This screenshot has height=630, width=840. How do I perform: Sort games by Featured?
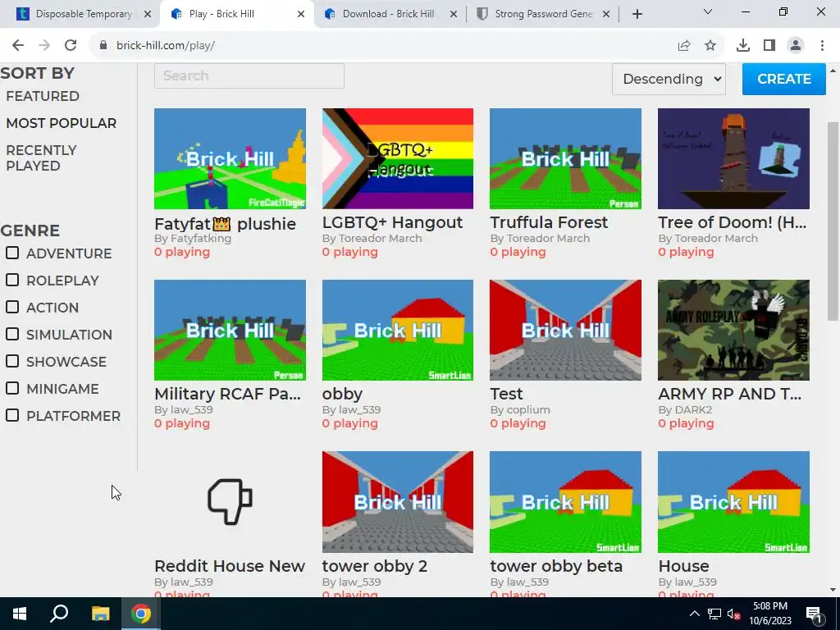[43, 97]
